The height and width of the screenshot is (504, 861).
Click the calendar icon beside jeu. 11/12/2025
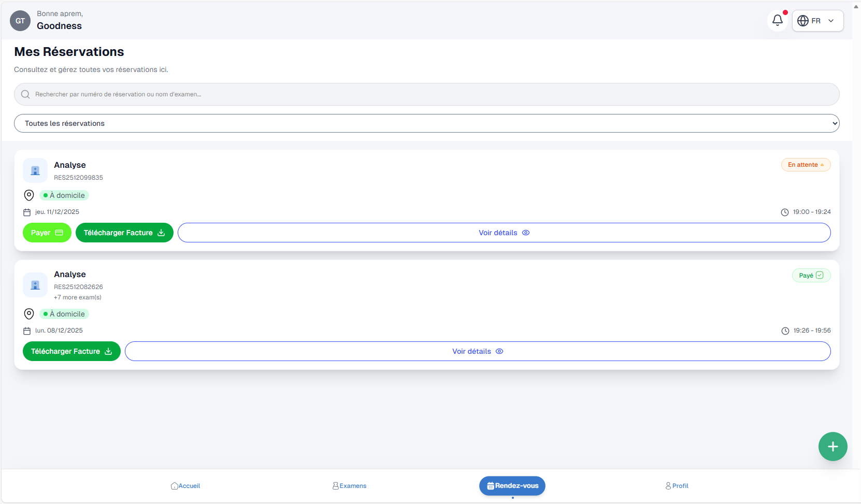click(x=27, y=212)
